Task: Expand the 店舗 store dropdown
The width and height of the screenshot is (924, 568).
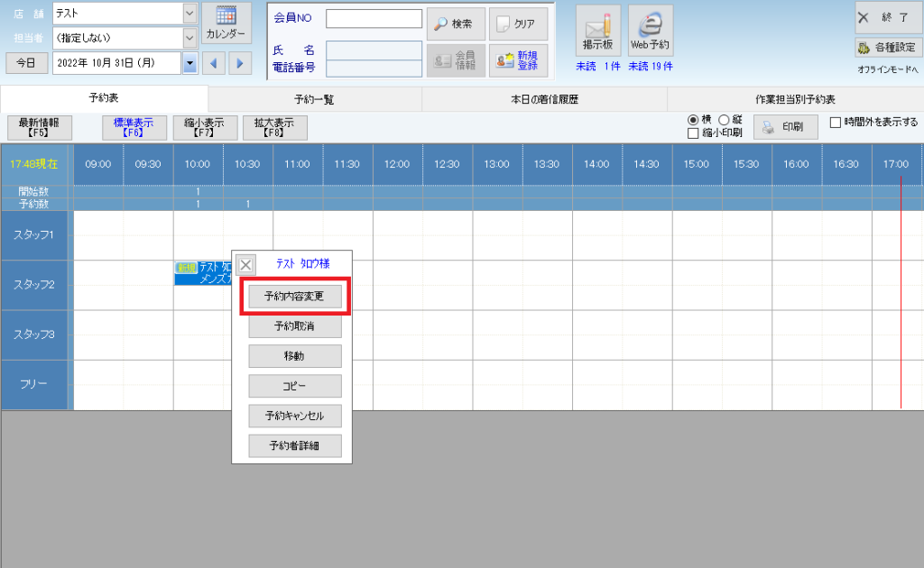Action: click(x=189, y=14)
